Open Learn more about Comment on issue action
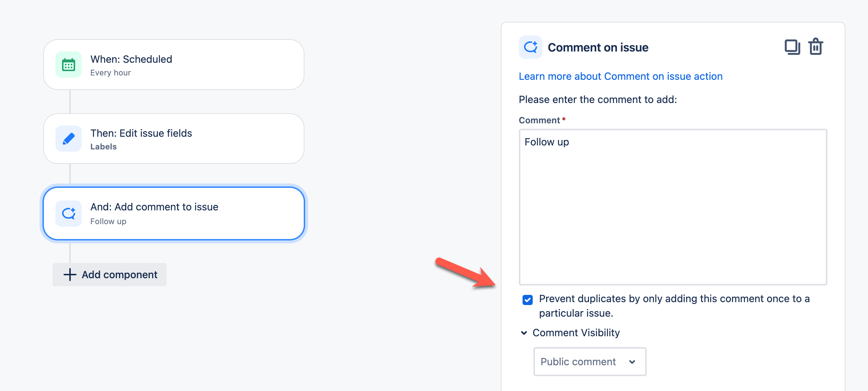868x391 pixels. coord(621,76)
